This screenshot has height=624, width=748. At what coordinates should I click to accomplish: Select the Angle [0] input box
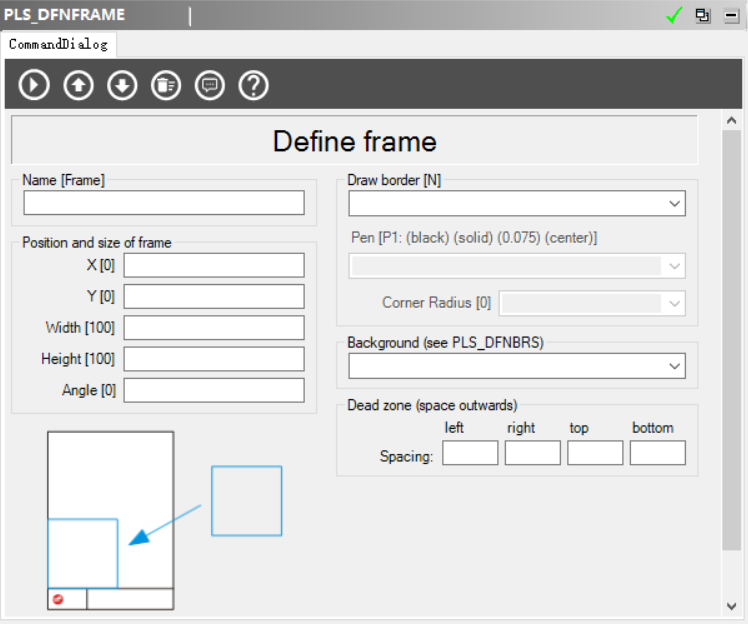point(214,390)
